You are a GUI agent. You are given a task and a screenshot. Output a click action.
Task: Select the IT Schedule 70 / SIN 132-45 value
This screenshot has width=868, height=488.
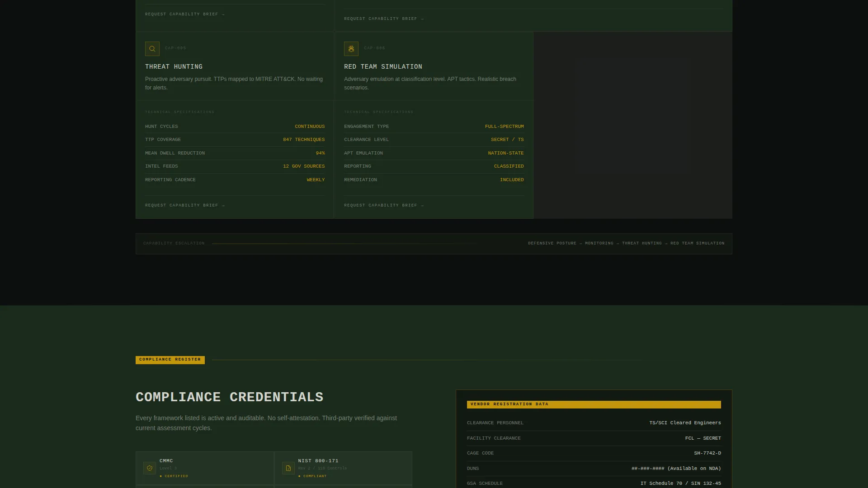[x=681, y=483]
